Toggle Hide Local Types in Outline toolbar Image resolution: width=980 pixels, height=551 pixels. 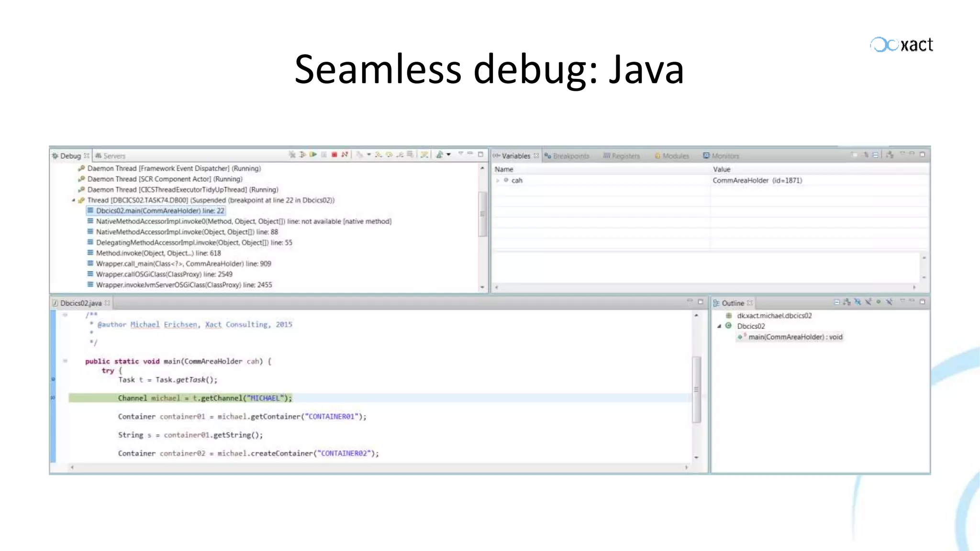(889, 302)
